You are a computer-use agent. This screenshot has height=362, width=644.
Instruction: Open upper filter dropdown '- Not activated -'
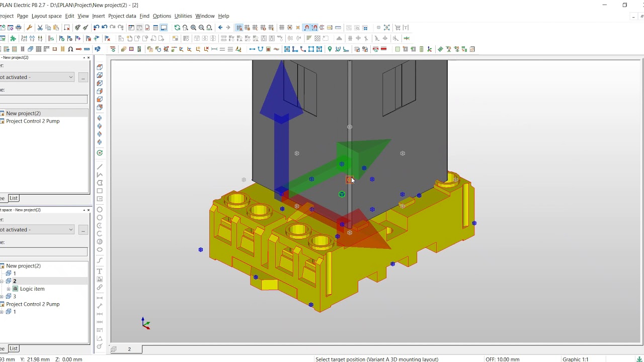coord(38,77)
